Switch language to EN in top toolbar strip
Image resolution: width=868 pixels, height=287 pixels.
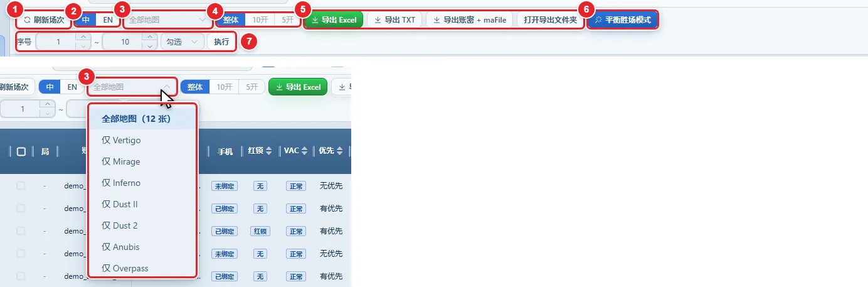108,20
